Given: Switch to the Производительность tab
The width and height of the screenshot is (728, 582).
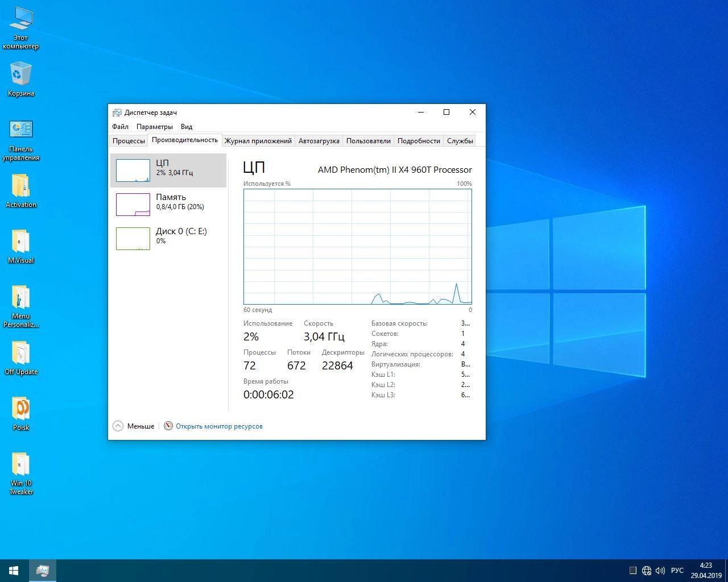Looking at the screenshot, I should (185, 140).
